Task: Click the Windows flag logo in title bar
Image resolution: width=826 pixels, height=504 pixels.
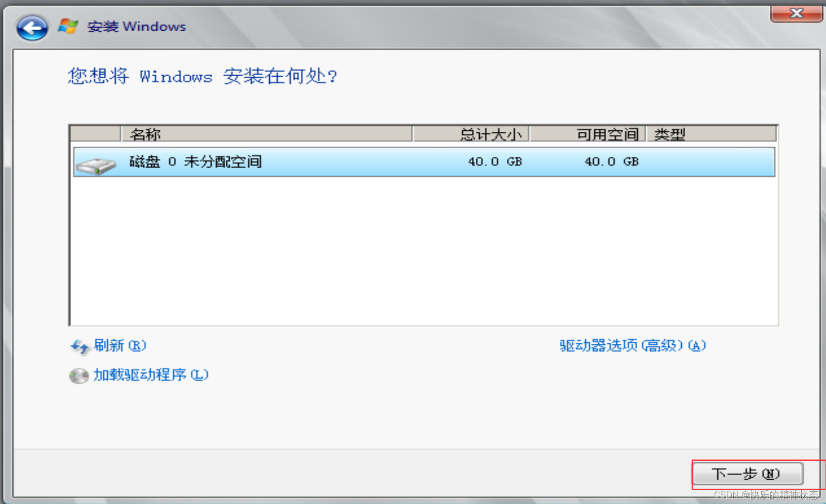Action: [68, 26]
